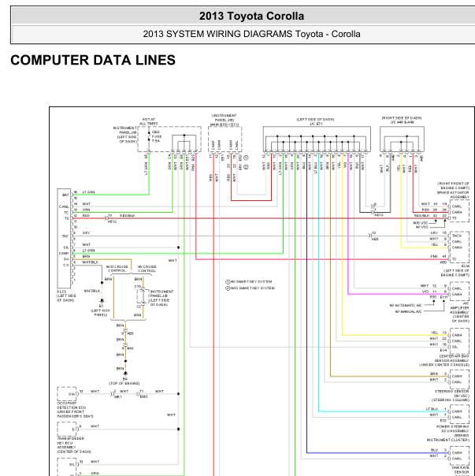This screenshot has width=475, height=476.
Task: Click 'LT BLU' wire label at power steering ECU
Action: pos(432,409)
